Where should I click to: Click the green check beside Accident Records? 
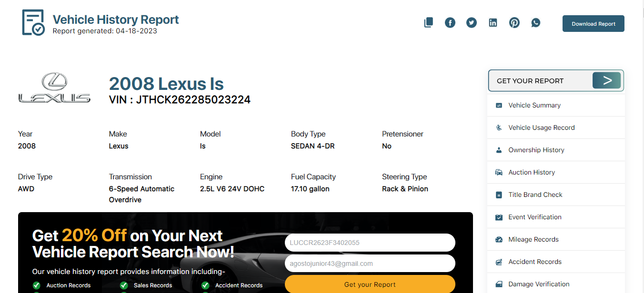[x=205, y=285]
